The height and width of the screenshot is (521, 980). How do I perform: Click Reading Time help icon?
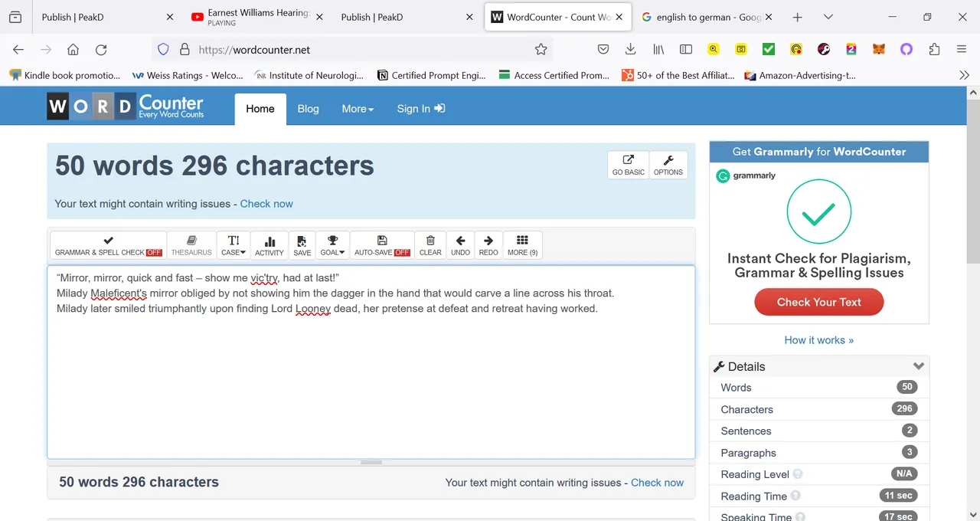click(x=795, y=496)
